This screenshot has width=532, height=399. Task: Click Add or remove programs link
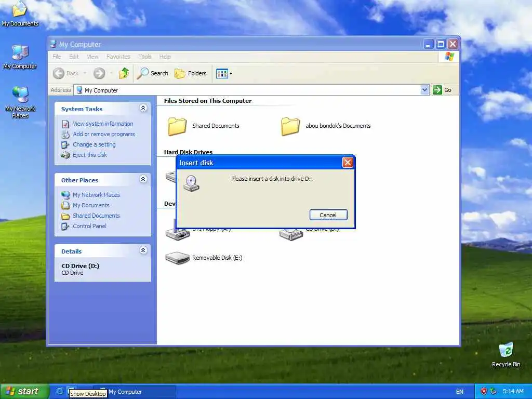(104, 135)
